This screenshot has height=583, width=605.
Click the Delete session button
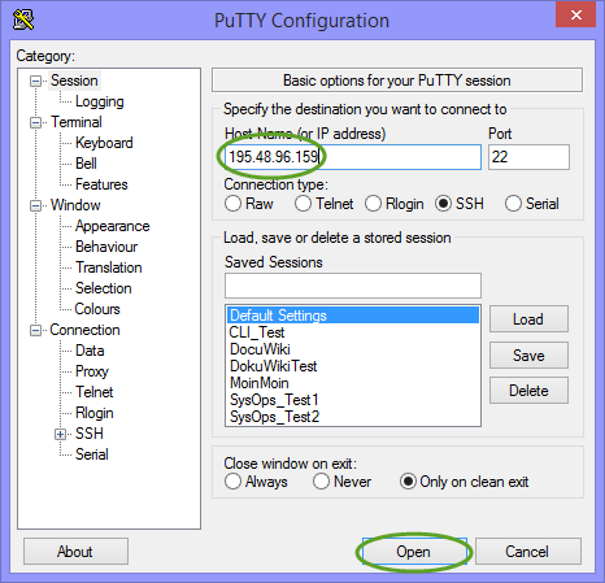click(529, 390)
